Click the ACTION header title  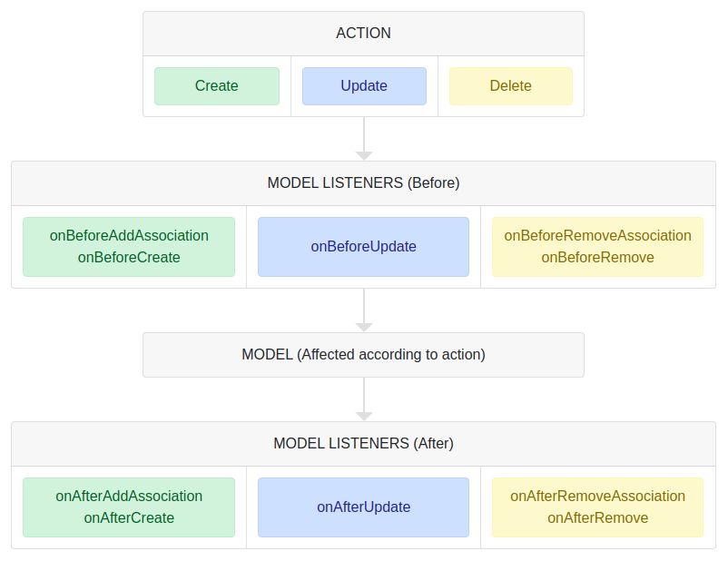tap(363, 33)
